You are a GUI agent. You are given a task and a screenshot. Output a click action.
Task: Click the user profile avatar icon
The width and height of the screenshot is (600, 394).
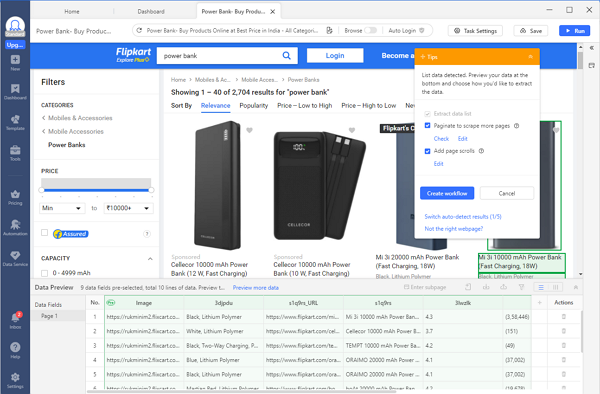pos(15,26)
